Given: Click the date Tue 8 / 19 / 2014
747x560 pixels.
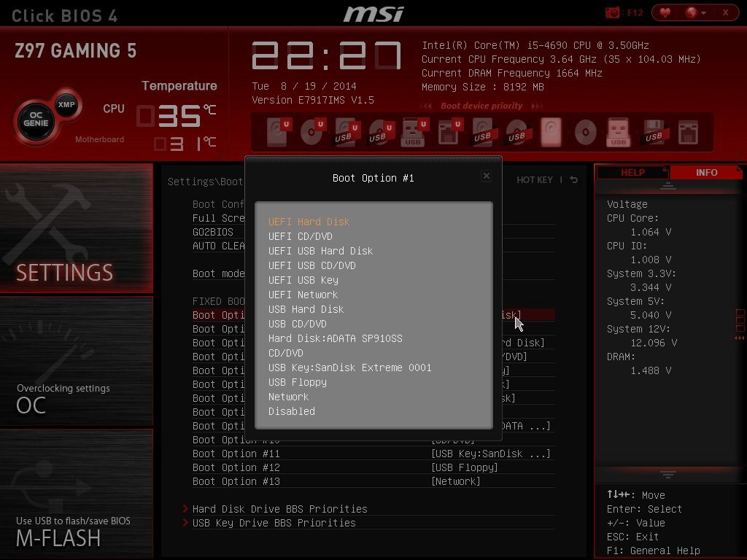Looking at the screenshot, I should [x=304, y=86].
